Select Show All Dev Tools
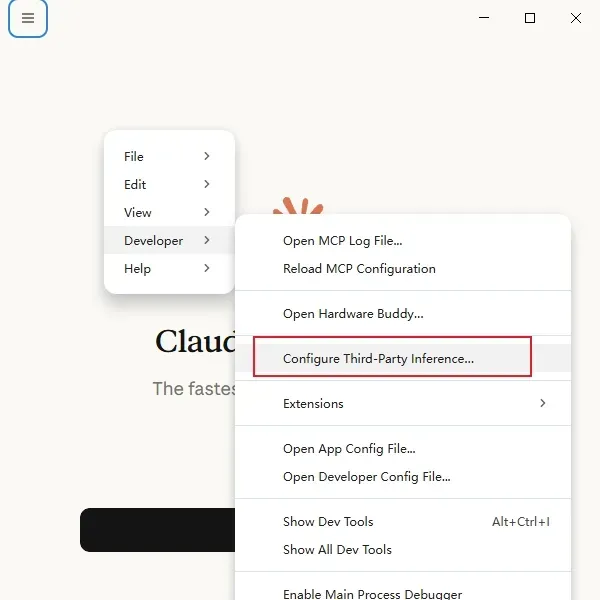Image resolution: width=600 pixels, height=600 pixels. point(403,549)
